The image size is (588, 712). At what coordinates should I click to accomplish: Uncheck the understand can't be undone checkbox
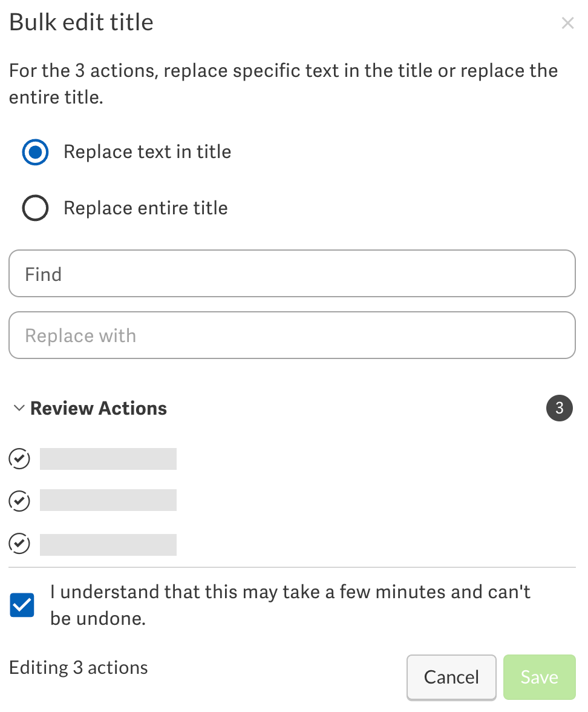(x=22, y=605)
